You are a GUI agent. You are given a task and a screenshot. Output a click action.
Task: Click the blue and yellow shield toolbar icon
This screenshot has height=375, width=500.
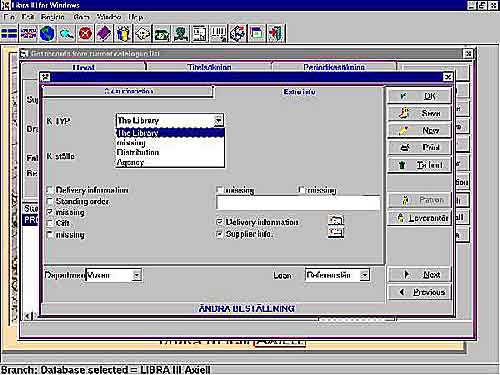pyautogui.click(x=123, y=33)
